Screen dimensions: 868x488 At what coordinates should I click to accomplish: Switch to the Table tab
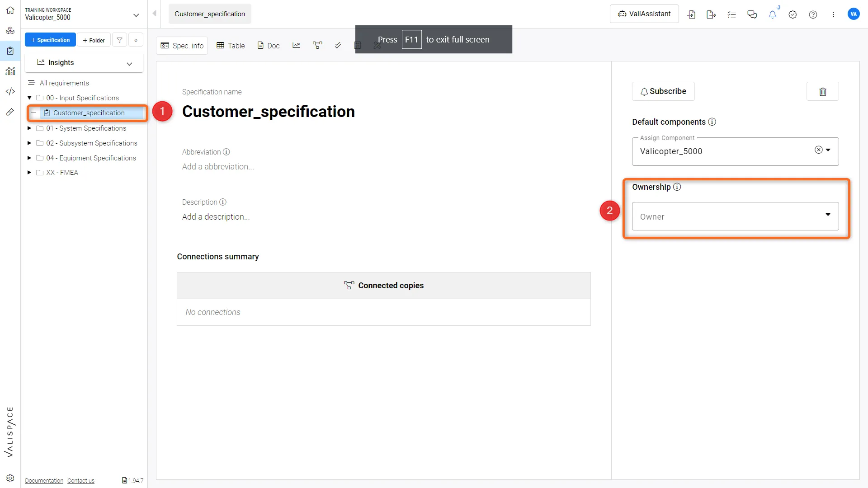coord(231,46)
